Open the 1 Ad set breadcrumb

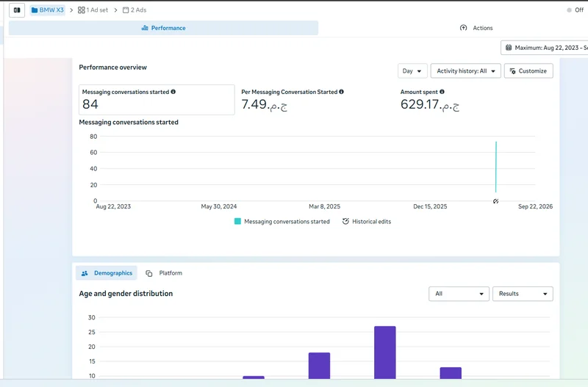click(93, 10)
